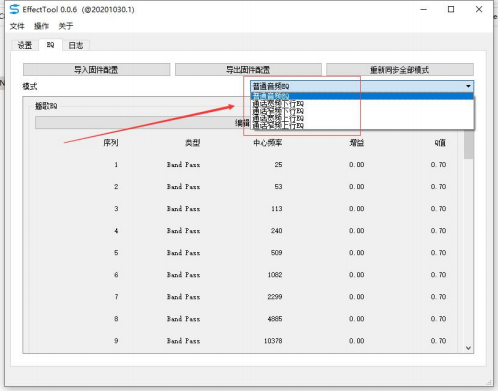Screen dimensions: 498x391
Task: Click the 重新同步全部模式 button
Action: 400,70
